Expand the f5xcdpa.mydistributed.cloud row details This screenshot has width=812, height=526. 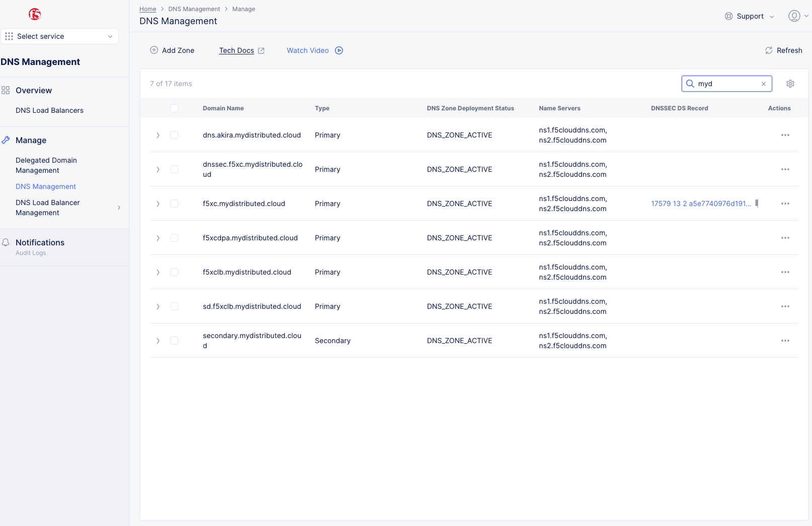coord(158,238)
